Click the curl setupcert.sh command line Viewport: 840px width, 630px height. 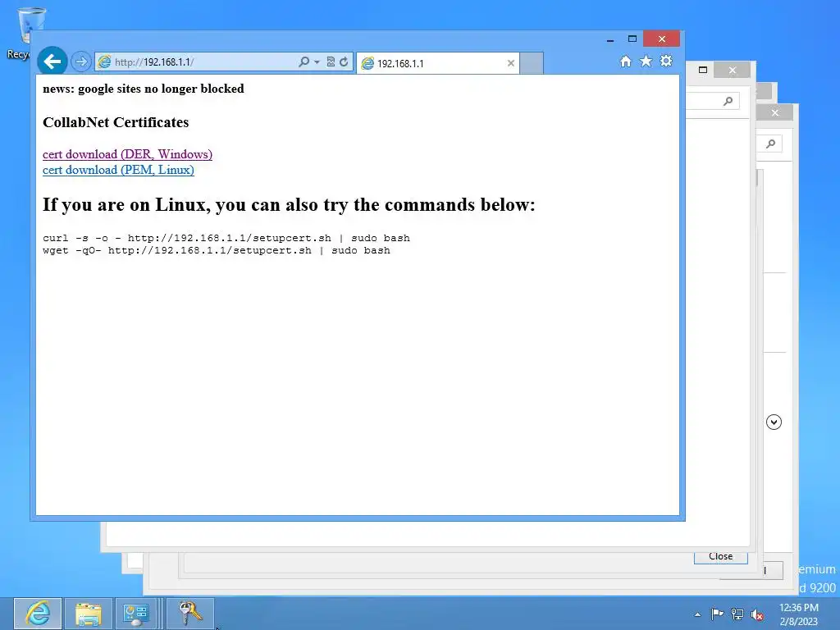pos(226,238)
